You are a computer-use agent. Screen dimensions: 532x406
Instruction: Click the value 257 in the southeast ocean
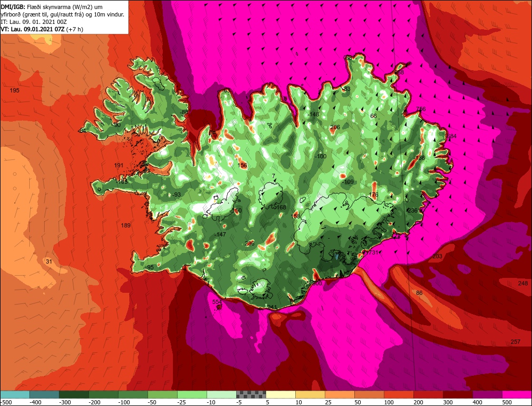[516, 342]
